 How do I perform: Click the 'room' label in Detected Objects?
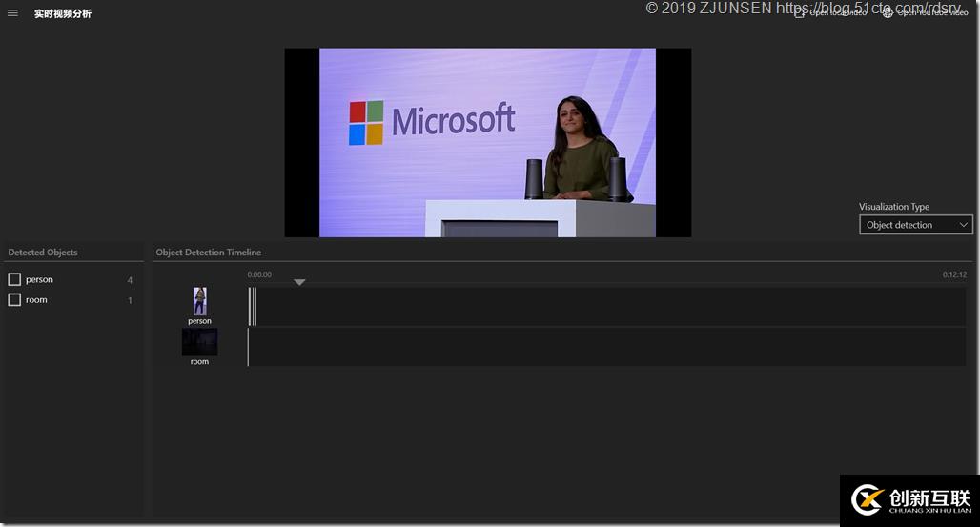pos(36,300)
